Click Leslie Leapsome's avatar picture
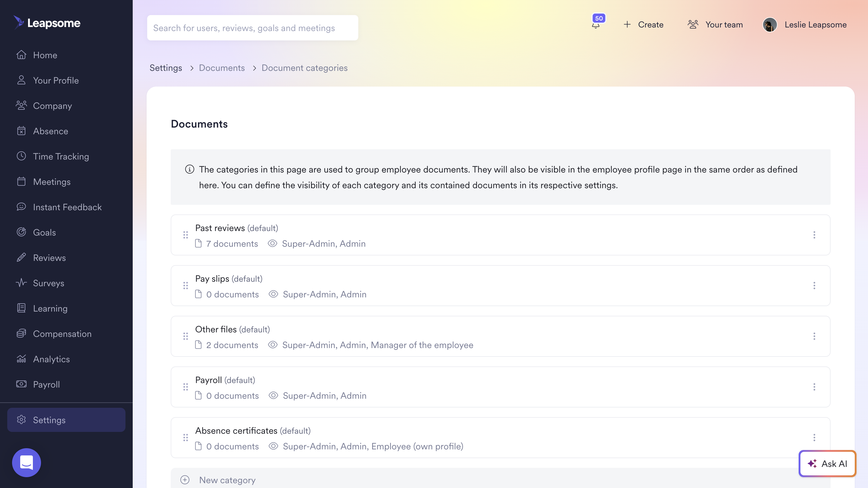Image resolution: width=868 pixels, height=488 pixels. [x=770, y=25]
